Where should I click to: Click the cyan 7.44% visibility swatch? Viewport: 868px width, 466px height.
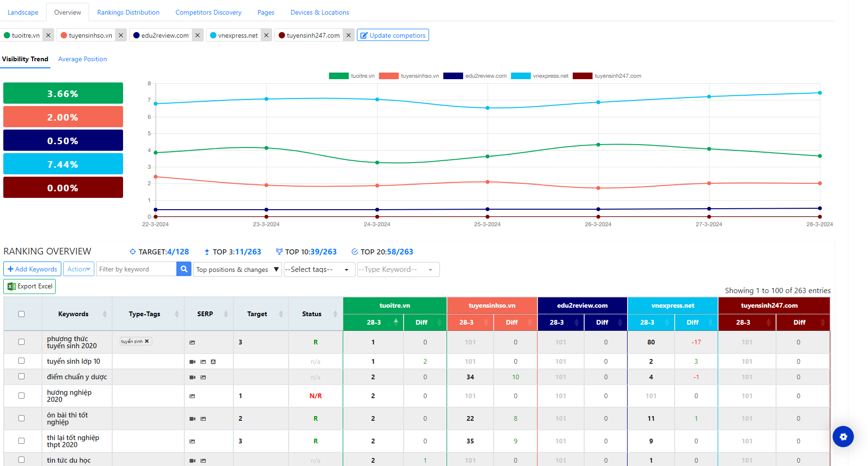pos(63,164)
